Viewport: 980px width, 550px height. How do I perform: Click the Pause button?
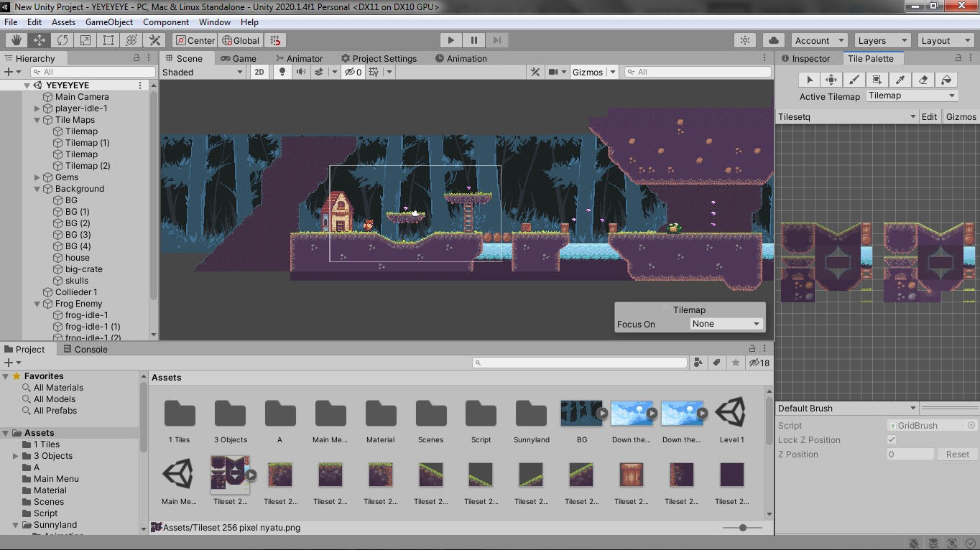[473, 40]
